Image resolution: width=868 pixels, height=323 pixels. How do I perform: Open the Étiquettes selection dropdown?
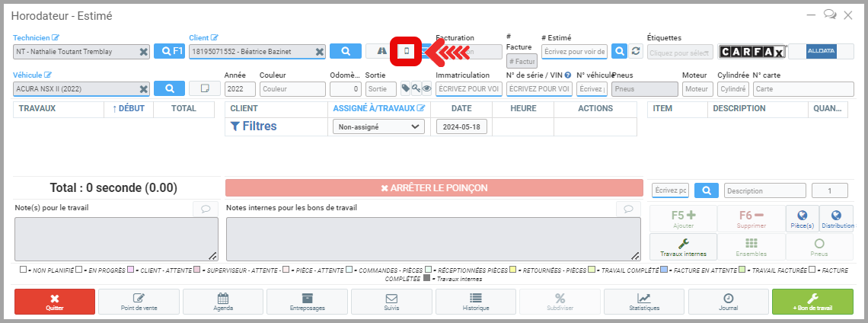point(679,52)
